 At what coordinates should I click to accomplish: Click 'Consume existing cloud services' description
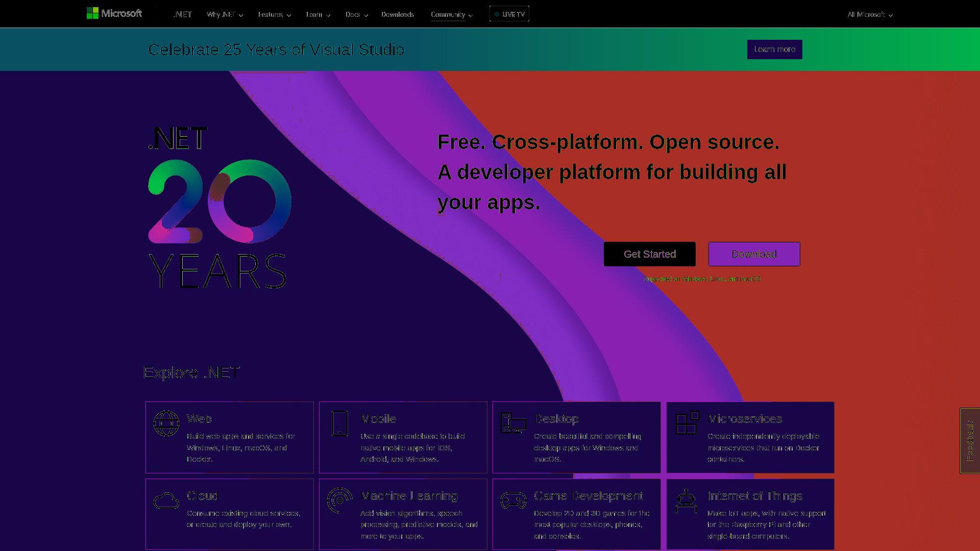pyautogui.click(x=243, y=519)
